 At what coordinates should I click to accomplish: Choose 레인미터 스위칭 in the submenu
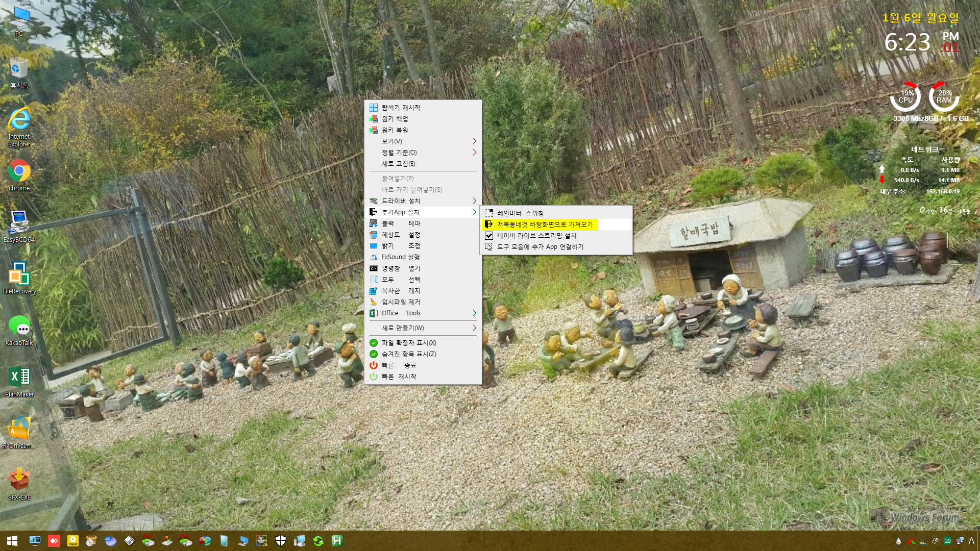556,213
